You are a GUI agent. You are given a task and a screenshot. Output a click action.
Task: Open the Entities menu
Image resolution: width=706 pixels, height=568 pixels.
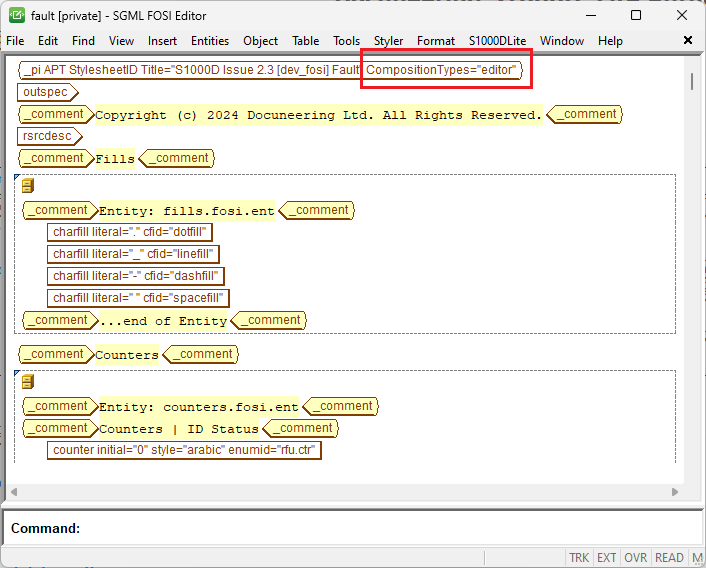[x=210, y=41]
